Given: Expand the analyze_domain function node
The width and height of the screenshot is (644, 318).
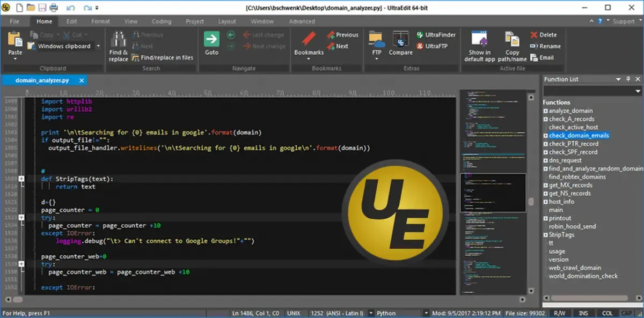Looking at the screenshot, I should click(x=545, y=111).
